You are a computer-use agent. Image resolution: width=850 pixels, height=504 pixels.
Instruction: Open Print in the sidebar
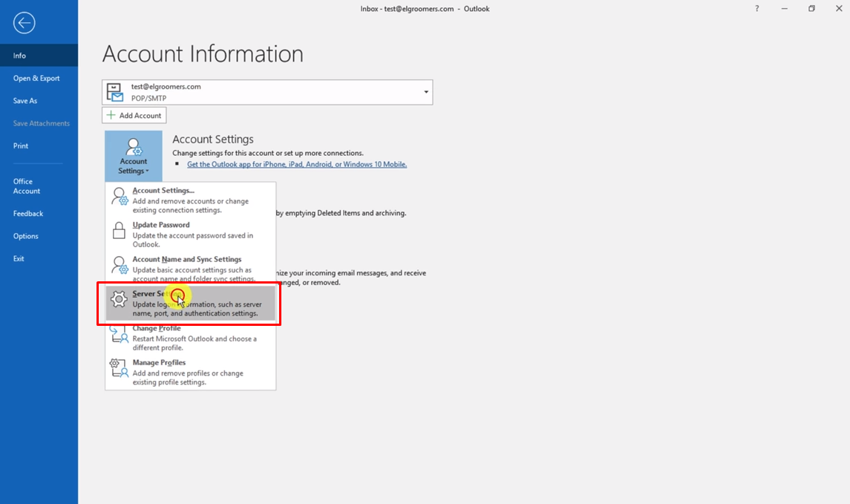pos(39,145)
